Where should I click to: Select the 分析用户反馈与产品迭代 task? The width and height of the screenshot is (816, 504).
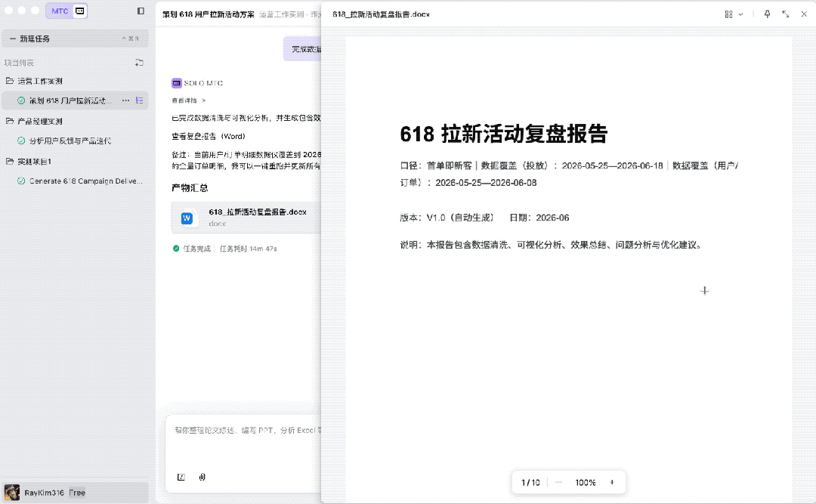(x=70, y=141)
